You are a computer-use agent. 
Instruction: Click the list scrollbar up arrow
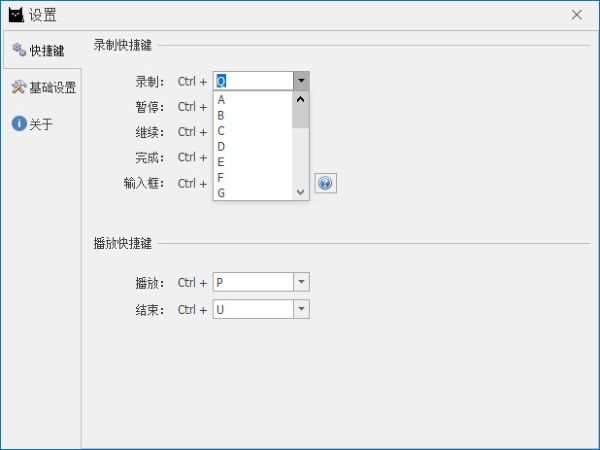click(300, 100)
